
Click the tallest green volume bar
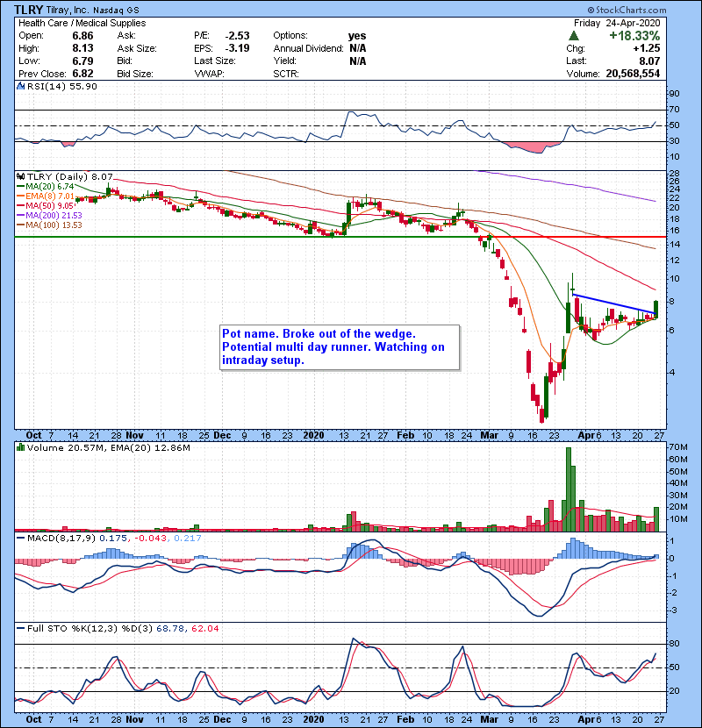(569, 489)
